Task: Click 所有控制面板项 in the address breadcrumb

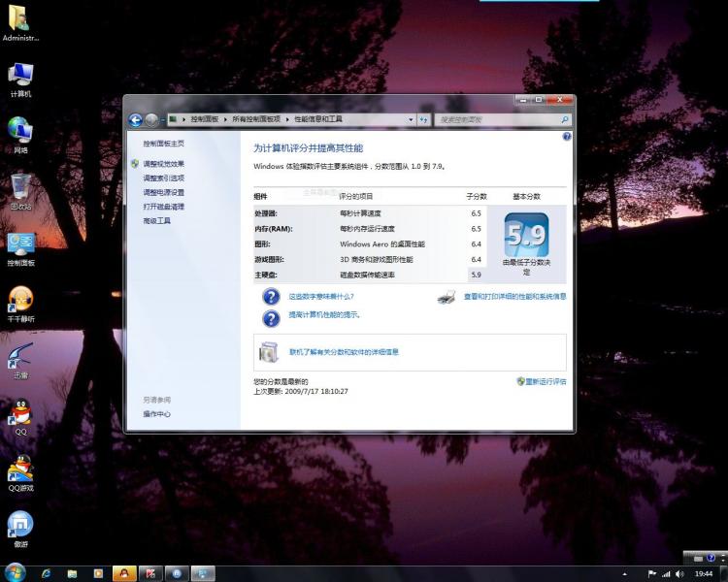Action: (x=256, y=119)
